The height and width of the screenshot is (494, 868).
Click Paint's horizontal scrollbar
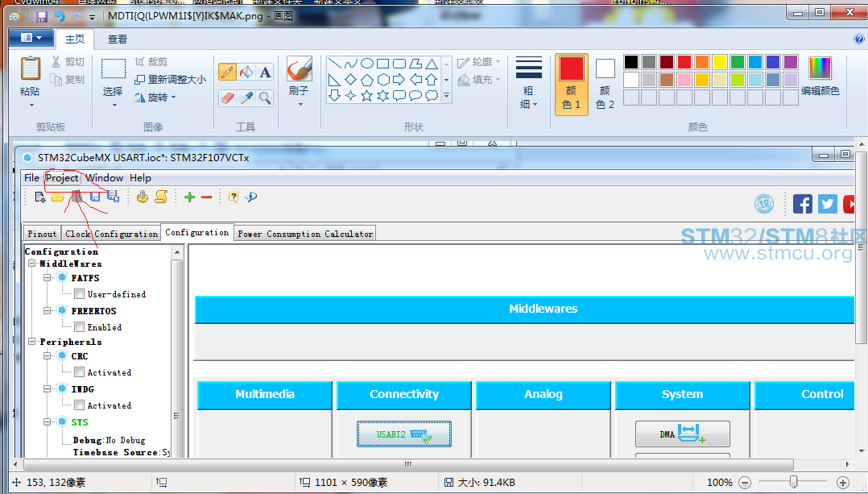[408, 464]
